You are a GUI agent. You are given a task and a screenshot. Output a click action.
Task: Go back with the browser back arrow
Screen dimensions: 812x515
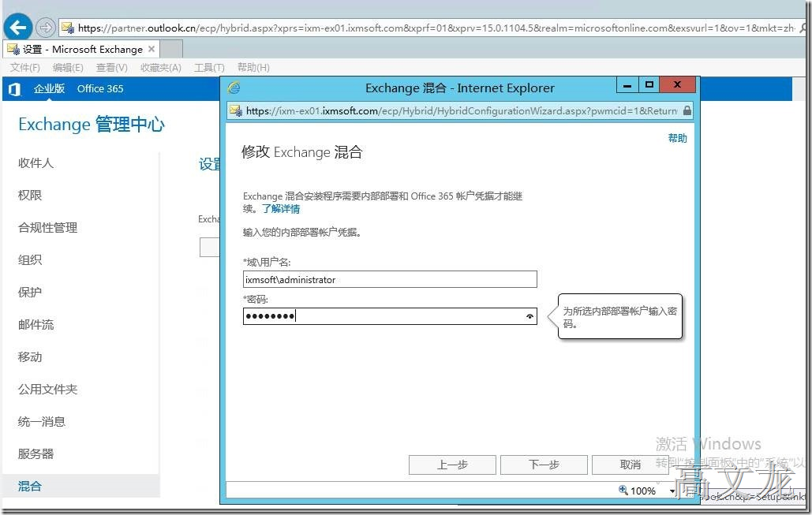[x=18, y=28]
